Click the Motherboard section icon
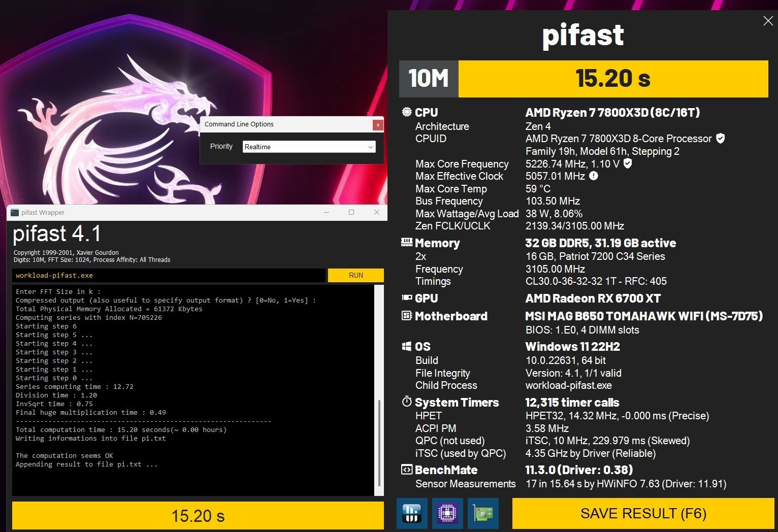Viewport: 778px width, 532px height. coord(407,316)
